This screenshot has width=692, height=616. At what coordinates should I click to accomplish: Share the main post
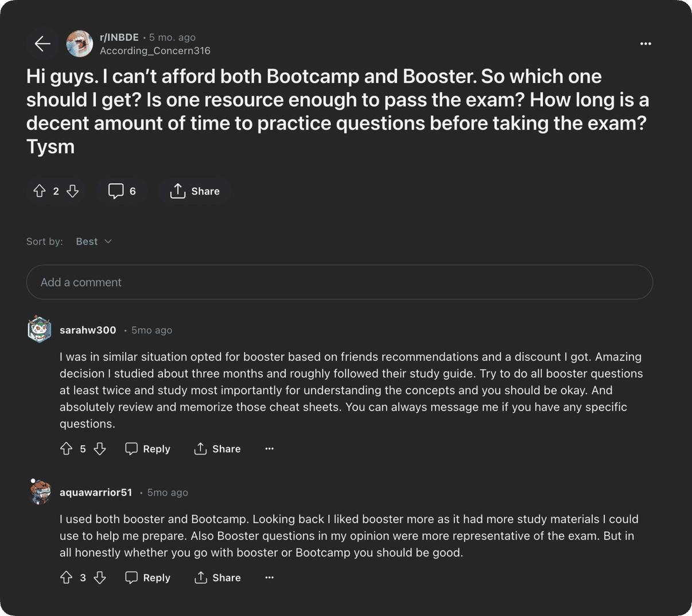point(195,191)
